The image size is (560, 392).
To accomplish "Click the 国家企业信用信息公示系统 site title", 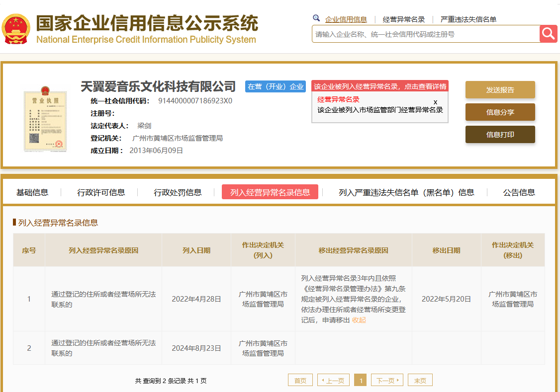I will coord(147,23).
